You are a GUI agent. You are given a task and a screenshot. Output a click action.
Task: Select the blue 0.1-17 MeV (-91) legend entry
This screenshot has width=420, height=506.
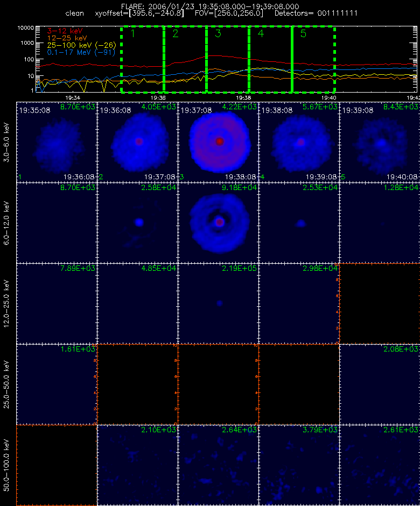(x=81, y=52)
